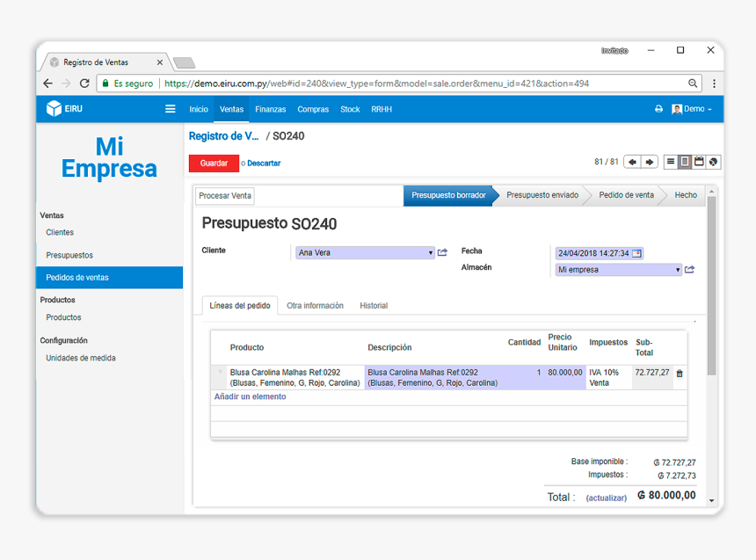The height and width of the screenshot is (560, 756).
Task: Open Ana Vera's client record link icon
Action: pos(443,253)
